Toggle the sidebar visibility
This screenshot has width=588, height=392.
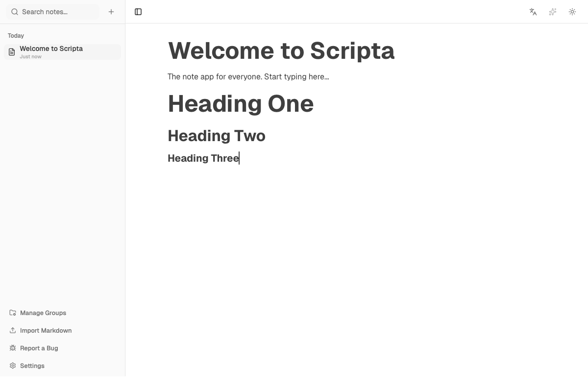[138, 12]
